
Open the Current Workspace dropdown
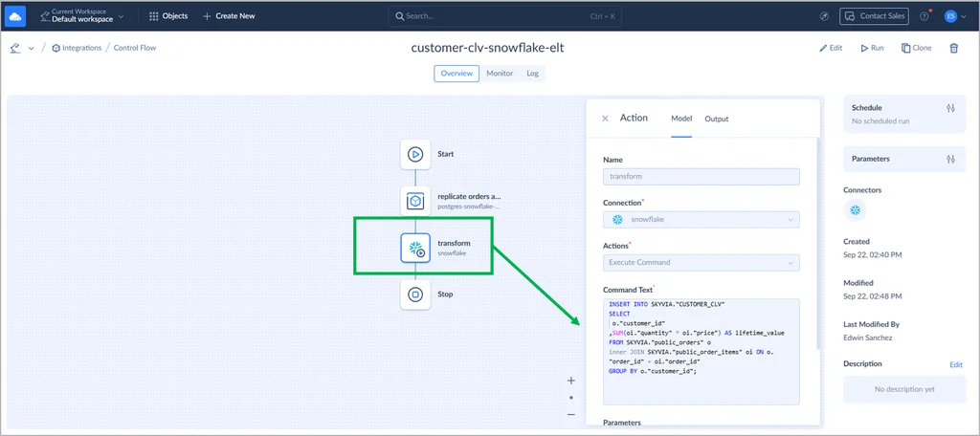pyautogui.click(x=81, y=15)
